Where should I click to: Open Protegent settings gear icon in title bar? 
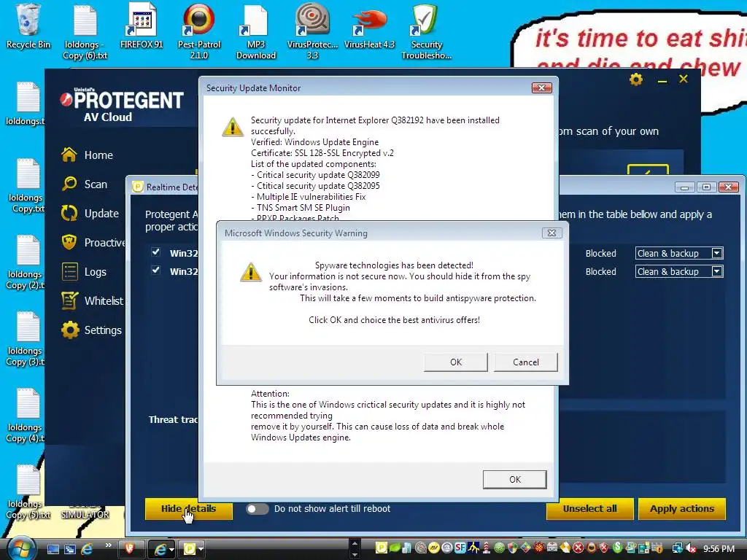[x=636, y=79]
